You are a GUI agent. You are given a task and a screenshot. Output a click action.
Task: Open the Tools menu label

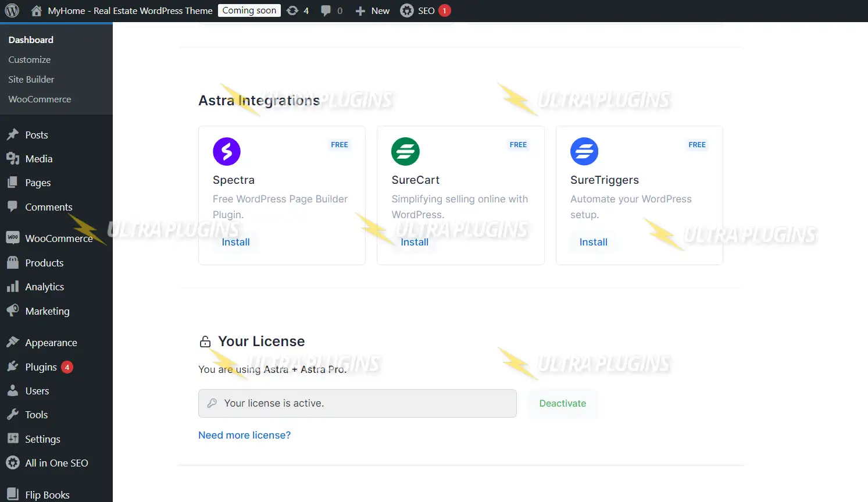coord(36,415)
